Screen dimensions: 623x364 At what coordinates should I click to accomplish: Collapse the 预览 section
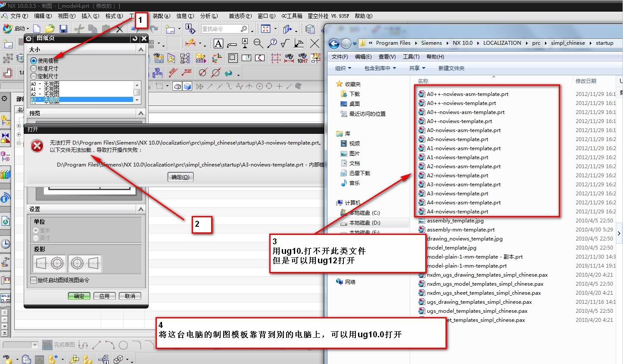click(x=141, y=113)
